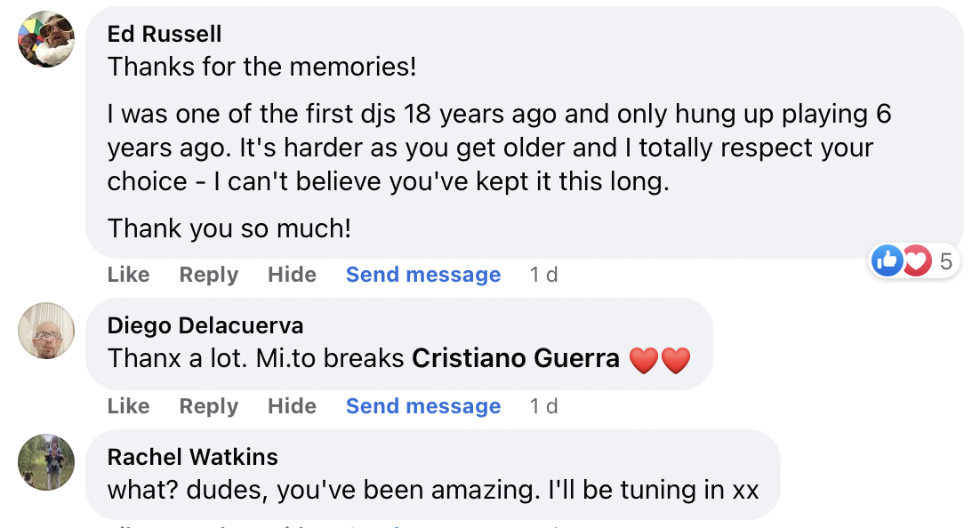This screenshot has height=528, width=980.
Task: Click the tagged name Cristiano Guerra
Action: [x=516, y=358]
